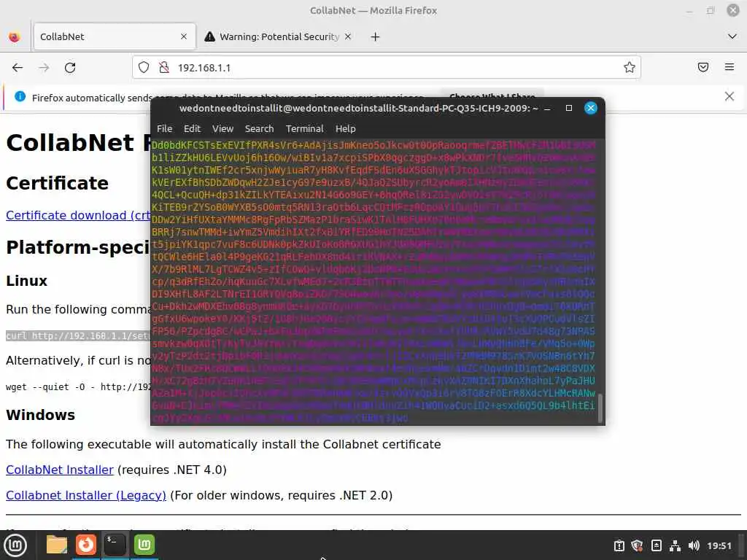Click the Windows section heading

(x=41, y=415)
